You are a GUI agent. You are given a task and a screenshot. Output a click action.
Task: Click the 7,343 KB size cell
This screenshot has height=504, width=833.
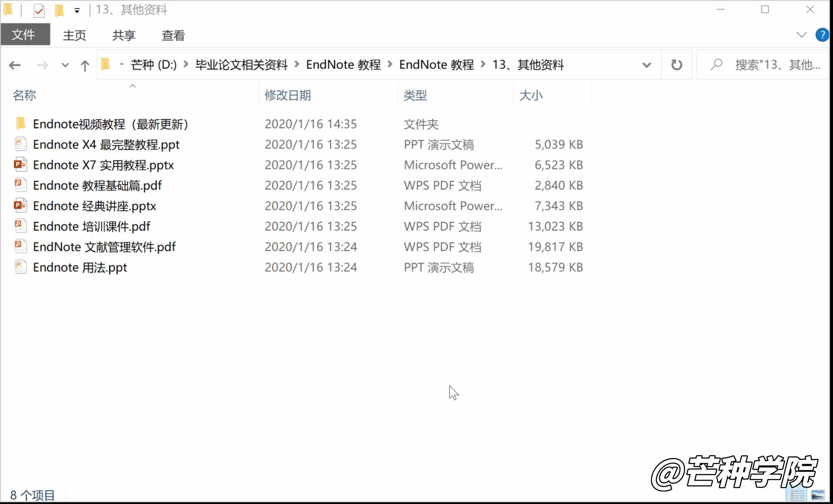[559, 206]
